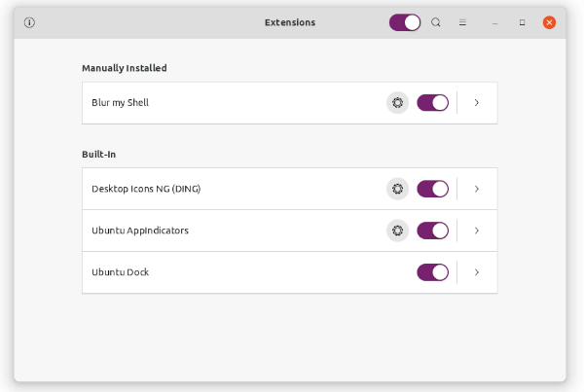This screenshot has width=584, height=392.
Task: Select the Ubuntu Dock row label
Action: tap(121, 272)
